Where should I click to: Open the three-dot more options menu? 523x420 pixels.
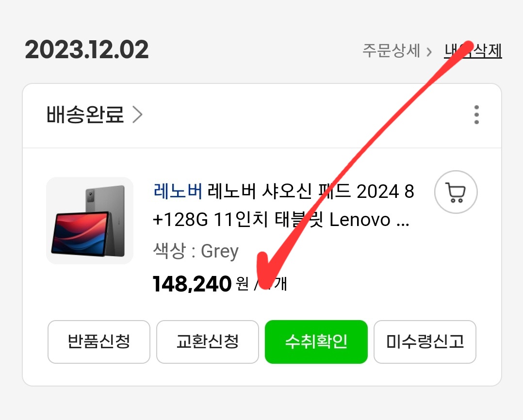476,115
